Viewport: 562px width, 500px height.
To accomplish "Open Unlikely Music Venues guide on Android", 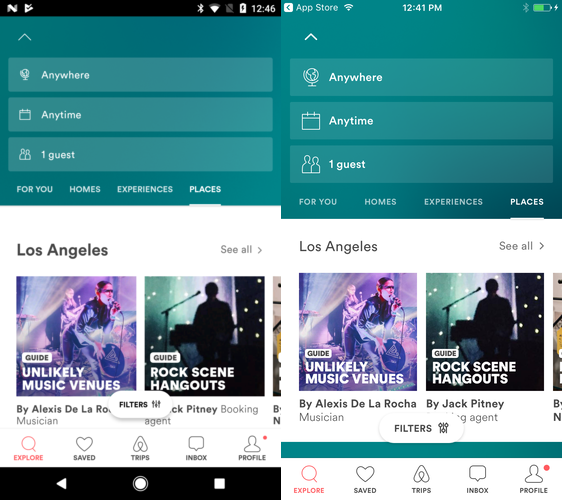I will [x=76, y=336].
